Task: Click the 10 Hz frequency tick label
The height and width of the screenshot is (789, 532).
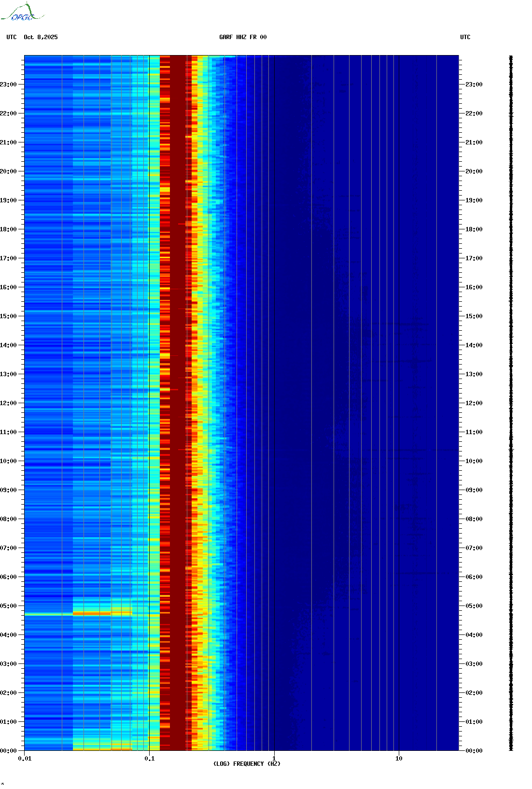Action: 399,758
